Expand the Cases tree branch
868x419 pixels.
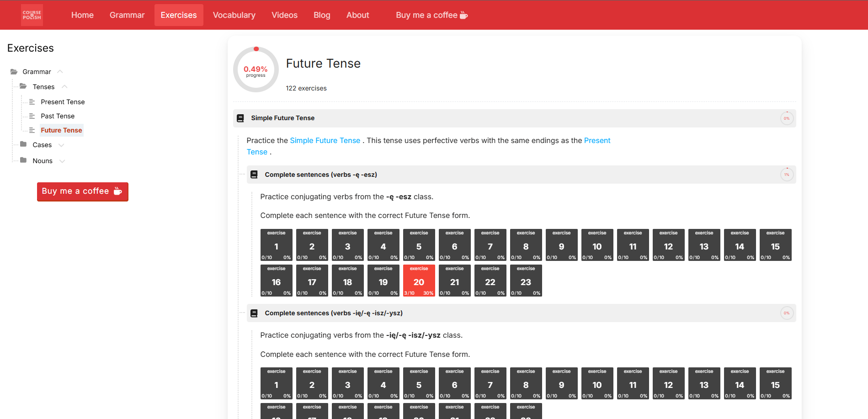(x=62, y=144)
